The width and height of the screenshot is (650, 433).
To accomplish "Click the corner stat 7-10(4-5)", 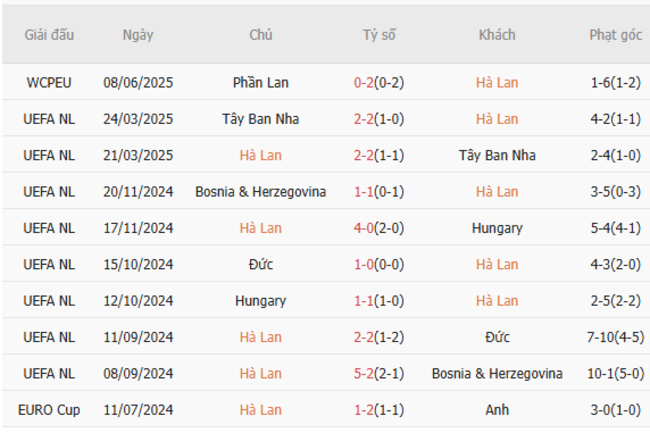I will click(615, 337).
